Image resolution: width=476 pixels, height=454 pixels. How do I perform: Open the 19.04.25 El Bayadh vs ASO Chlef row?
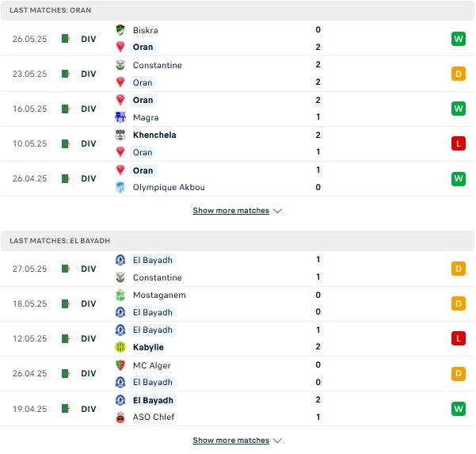coord(238,409)
